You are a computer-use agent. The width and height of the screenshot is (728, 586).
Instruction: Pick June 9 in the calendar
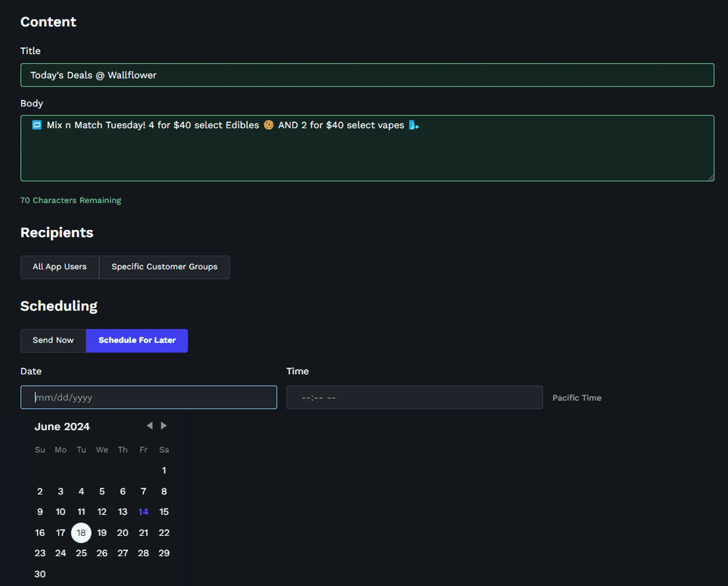tap(40, 512)
